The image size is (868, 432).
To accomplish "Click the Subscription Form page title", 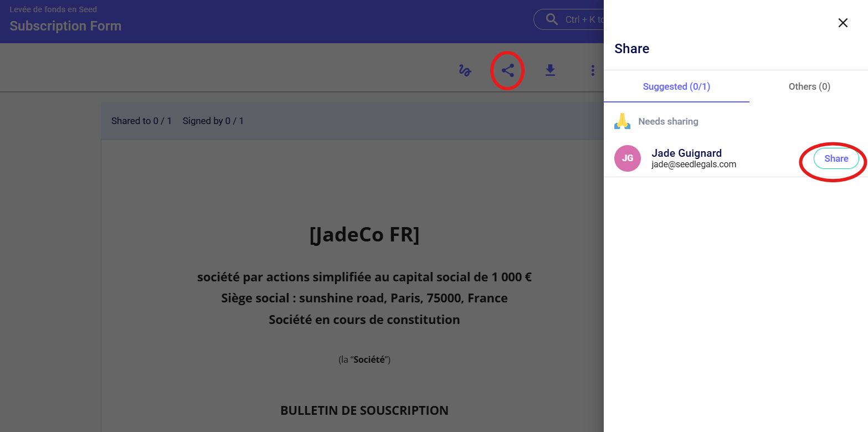I will (x=65, y=26).
